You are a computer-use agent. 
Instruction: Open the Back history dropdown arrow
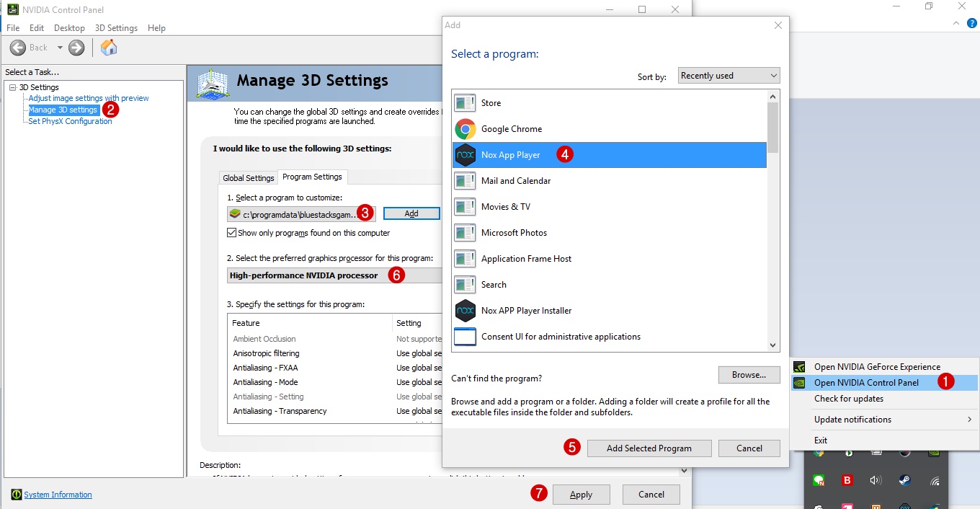click(60, 48)
